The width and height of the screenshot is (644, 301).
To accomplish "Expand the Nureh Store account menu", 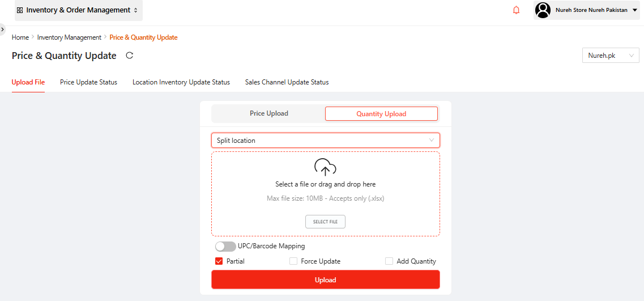I will 634,10.
